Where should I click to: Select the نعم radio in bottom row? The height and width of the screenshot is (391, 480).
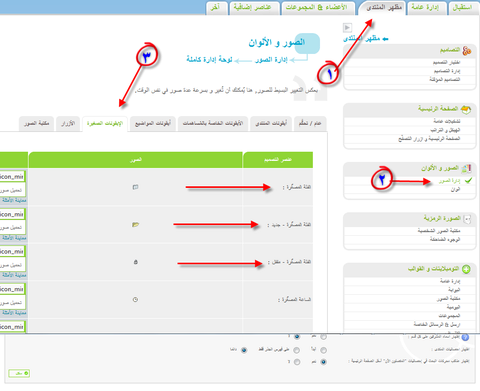tap(323, 362)
